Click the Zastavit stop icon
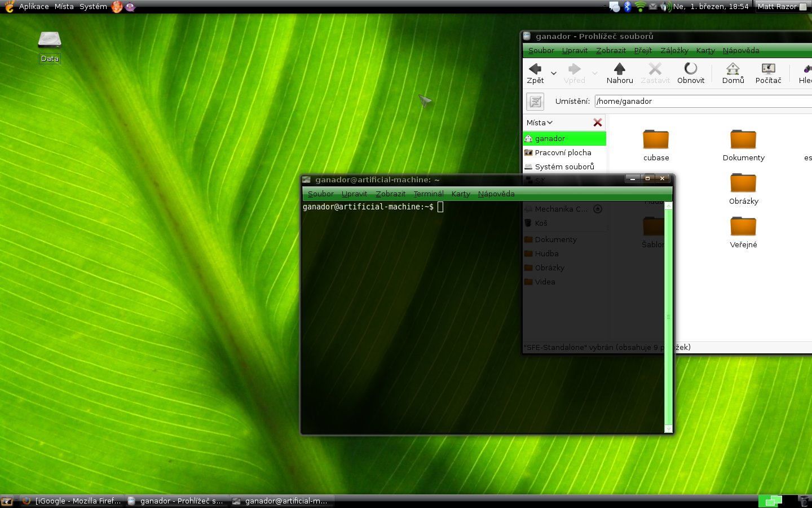812x508 pixels. tap(655, 69)
